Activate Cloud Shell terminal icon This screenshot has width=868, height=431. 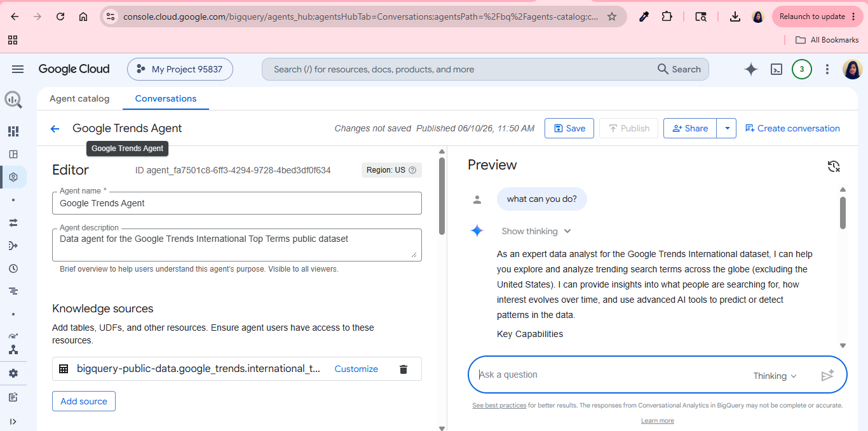(776, 69)
